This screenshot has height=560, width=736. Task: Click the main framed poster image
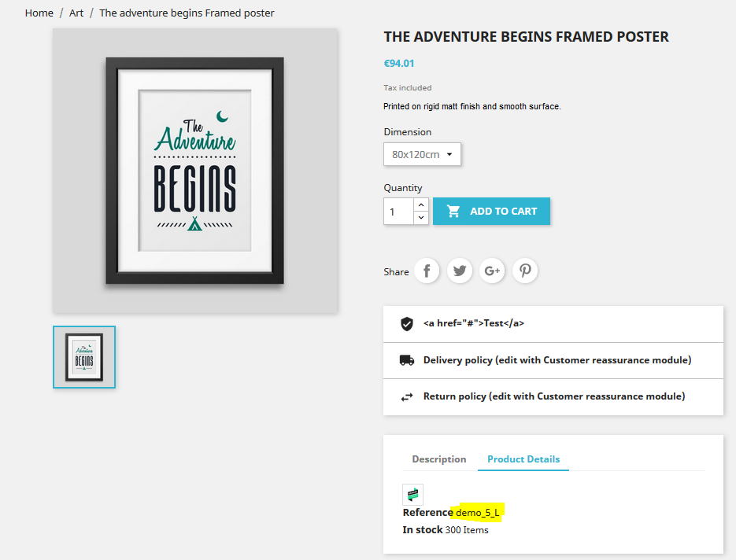tap(195, 171)
